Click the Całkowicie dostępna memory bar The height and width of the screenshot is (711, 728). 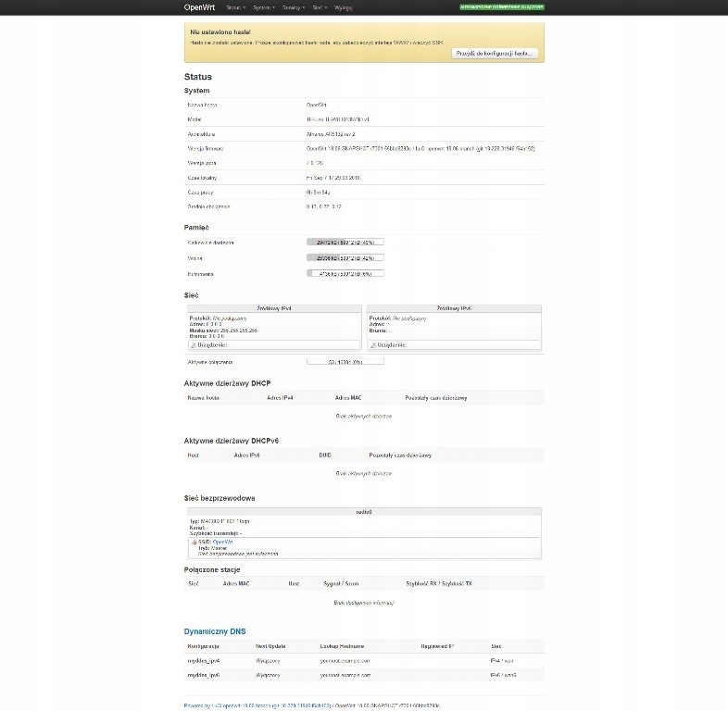coord(345,243)
